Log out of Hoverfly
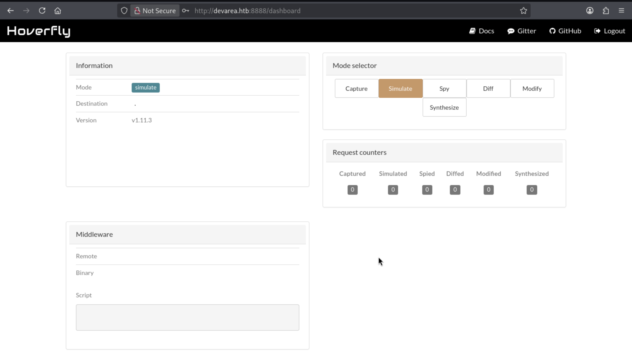Screen dimensions: 632x364 610,31
